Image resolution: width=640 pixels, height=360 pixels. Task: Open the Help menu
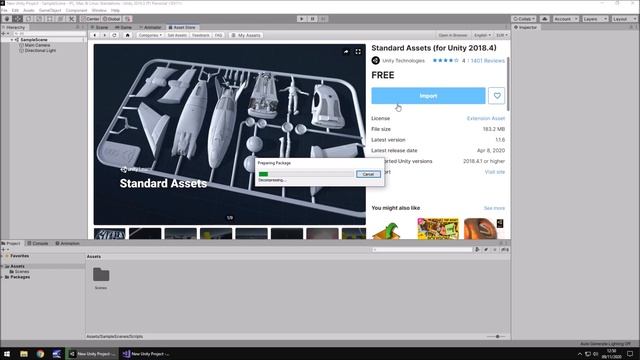pos(116,10)
